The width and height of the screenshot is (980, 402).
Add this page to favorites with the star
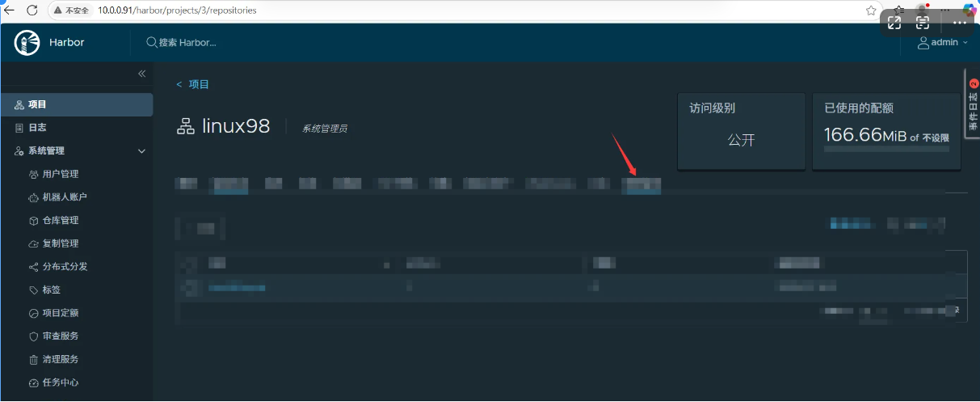871,11
